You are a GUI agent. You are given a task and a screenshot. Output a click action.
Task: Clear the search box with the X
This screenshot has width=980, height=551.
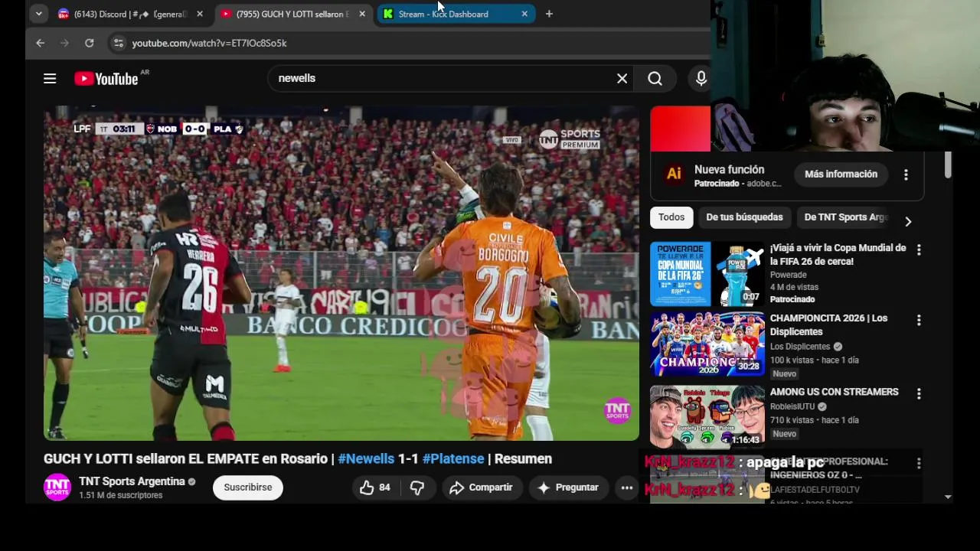pos(622,78)
